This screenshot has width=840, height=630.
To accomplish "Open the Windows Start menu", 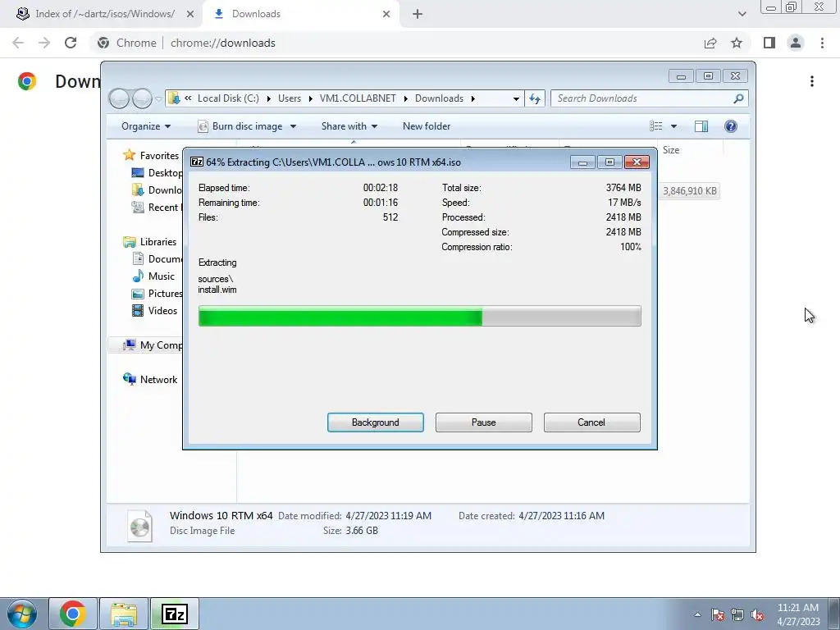I will 22,614.
